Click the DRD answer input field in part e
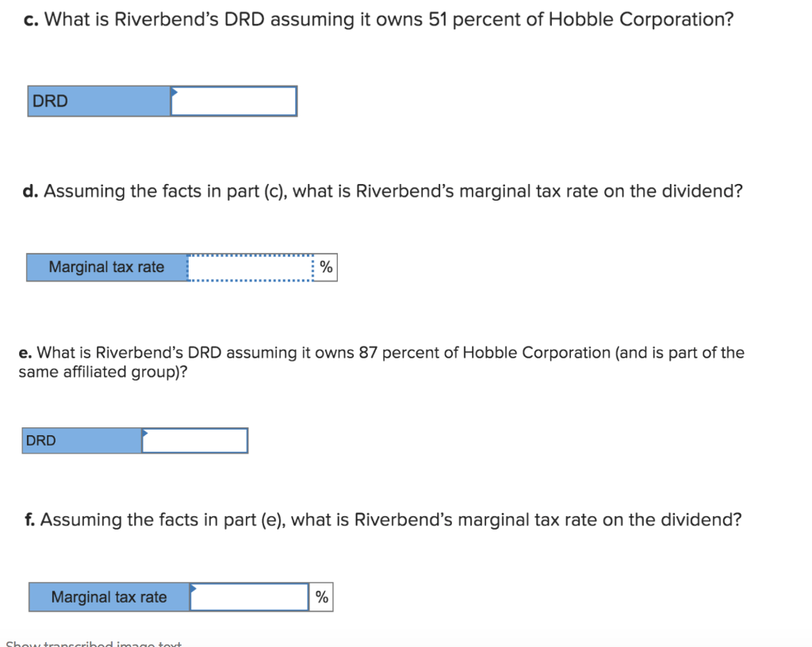 pos(198,441)
